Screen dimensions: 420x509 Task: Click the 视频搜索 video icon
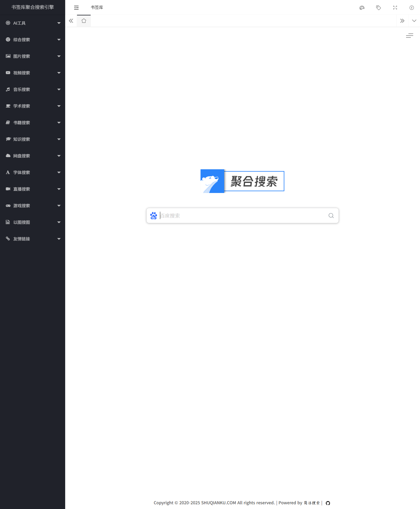[8, 73]
